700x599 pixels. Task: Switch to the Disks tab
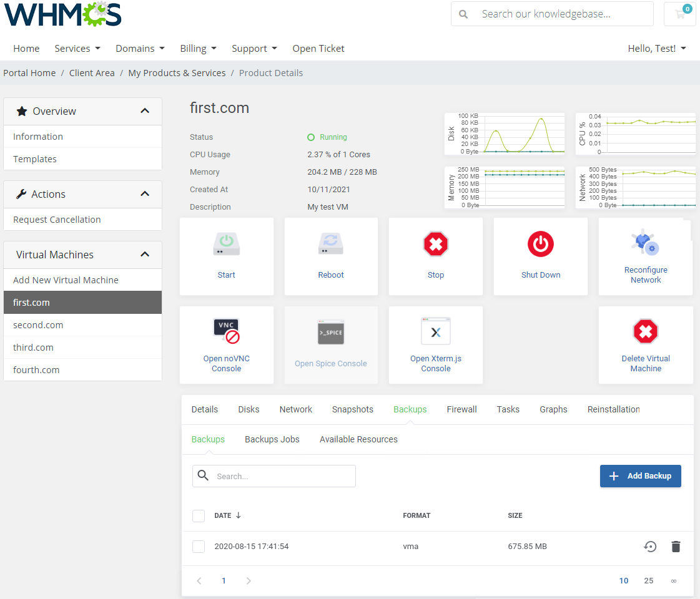click(x=249, y=409)
